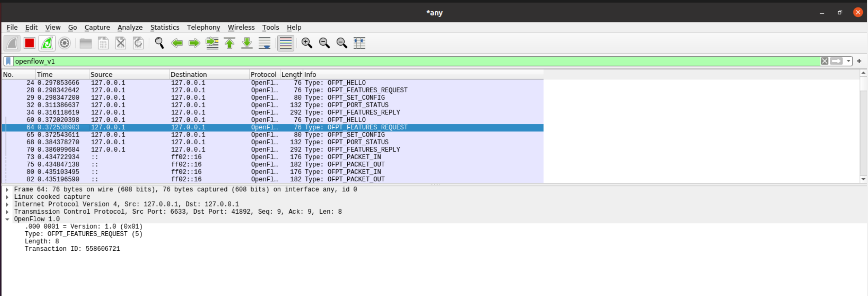Open display filter history dropdown
868x296 pixels.
(x=849, y=61)
